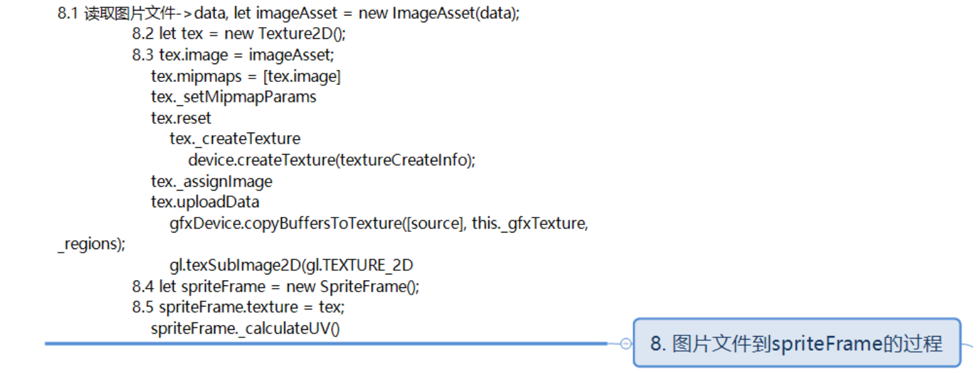Viewport: 980px width, 373px height.
Task: Click the 'tex.reset' text
Action: [x=181, y=118]
